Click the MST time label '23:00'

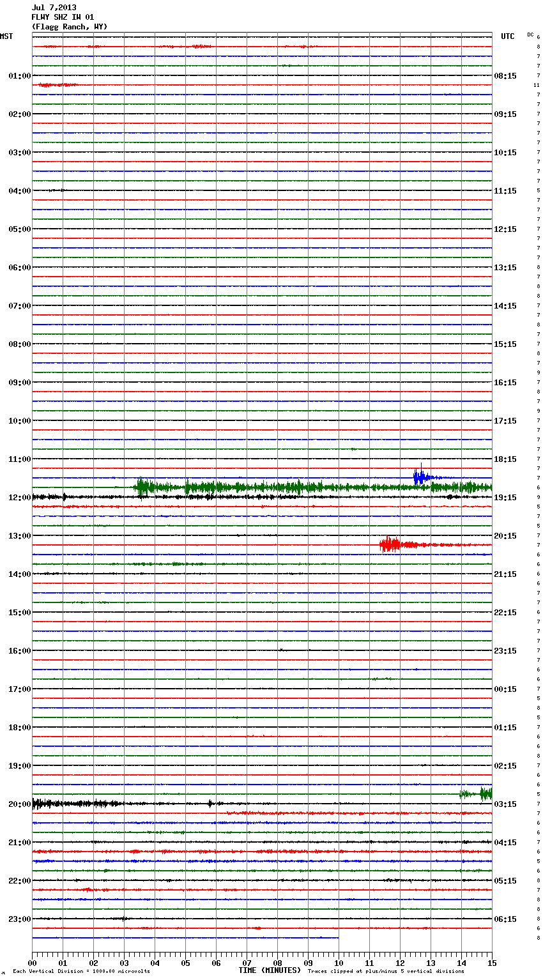coord(20,919)
